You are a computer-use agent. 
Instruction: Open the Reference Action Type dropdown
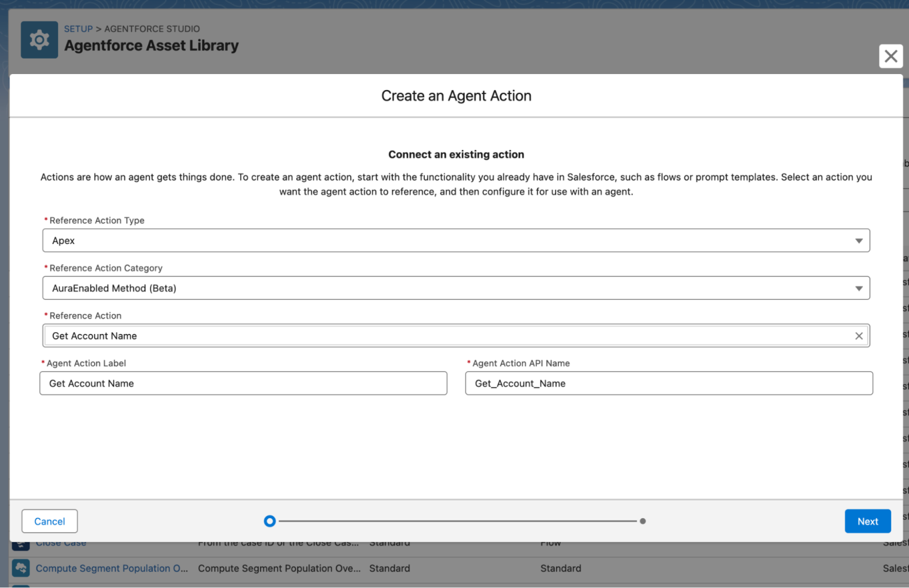(456, 240)
